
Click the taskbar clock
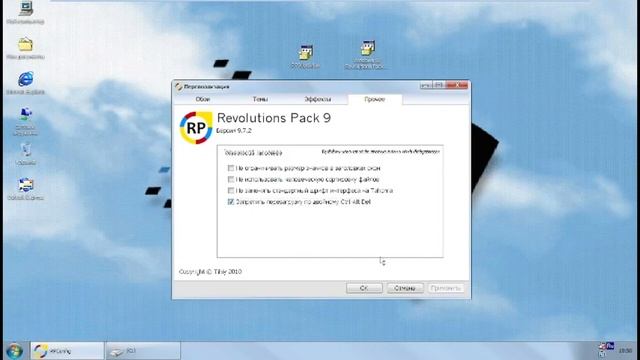[625, 351]
